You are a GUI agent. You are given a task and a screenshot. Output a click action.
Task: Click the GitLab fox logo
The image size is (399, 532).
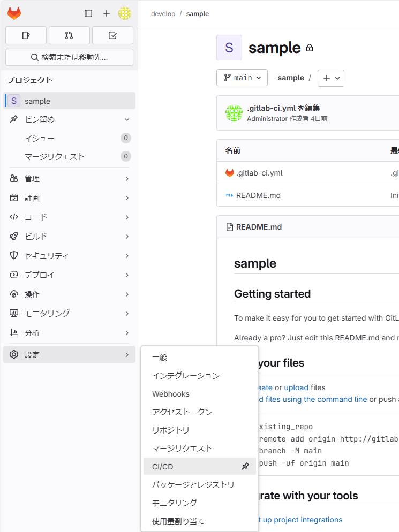pyautogui.click(x=14, y=13)
